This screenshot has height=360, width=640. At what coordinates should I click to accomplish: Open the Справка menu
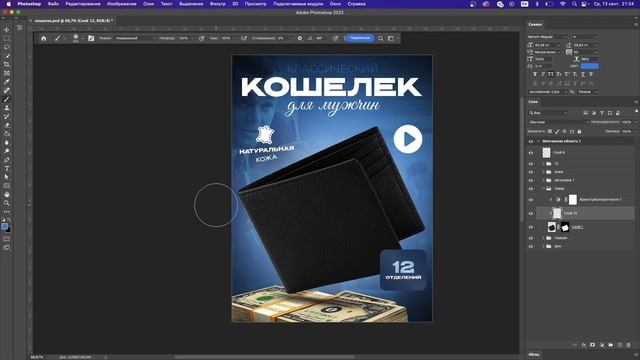(356, 4)
